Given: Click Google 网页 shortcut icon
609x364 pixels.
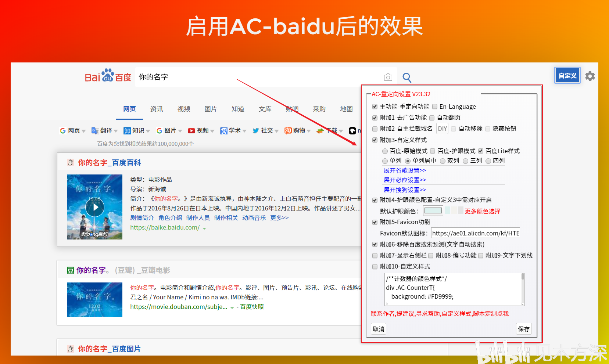Looking at the screenshot, I should (63, 131).
